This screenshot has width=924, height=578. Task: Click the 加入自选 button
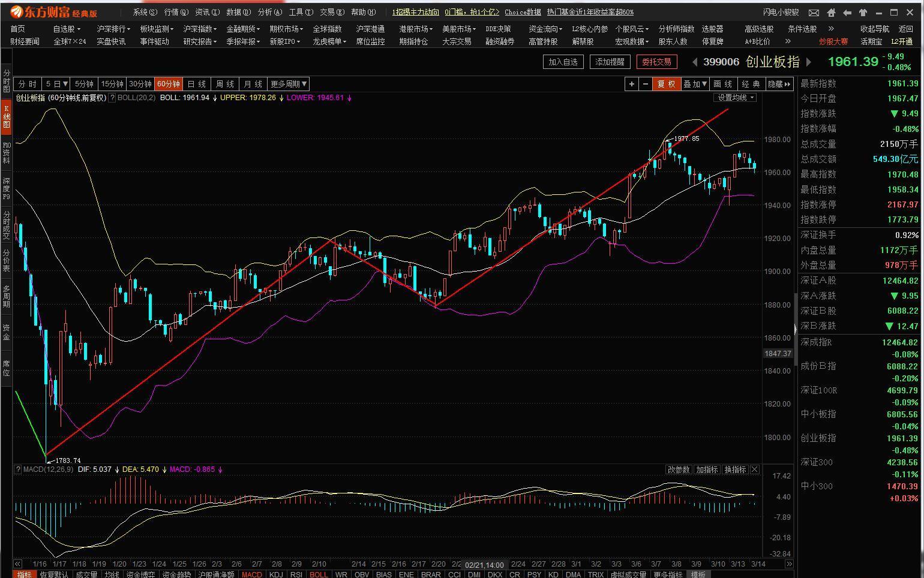tap(563, 62)
